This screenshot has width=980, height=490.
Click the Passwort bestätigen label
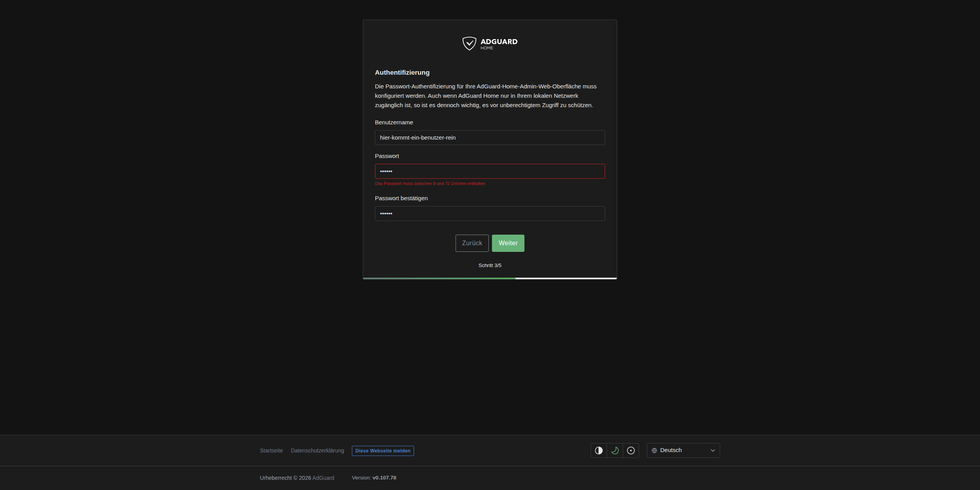coord(401,198)
